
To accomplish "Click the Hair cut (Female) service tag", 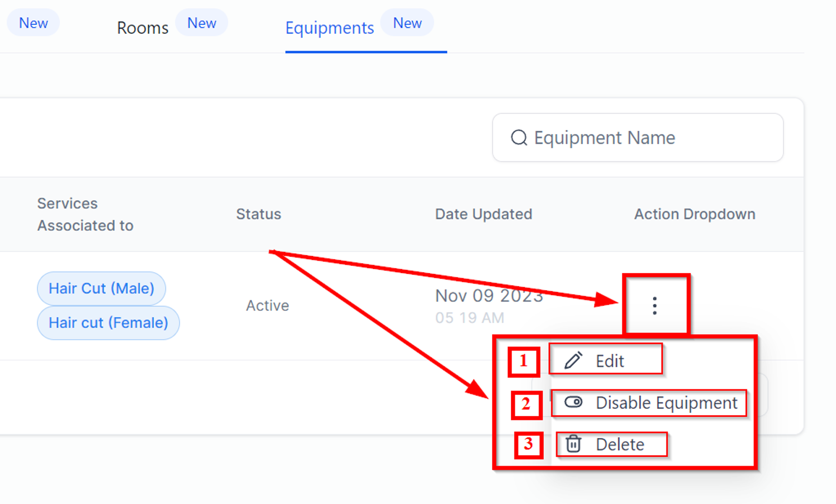I will [x=108, y=323].
